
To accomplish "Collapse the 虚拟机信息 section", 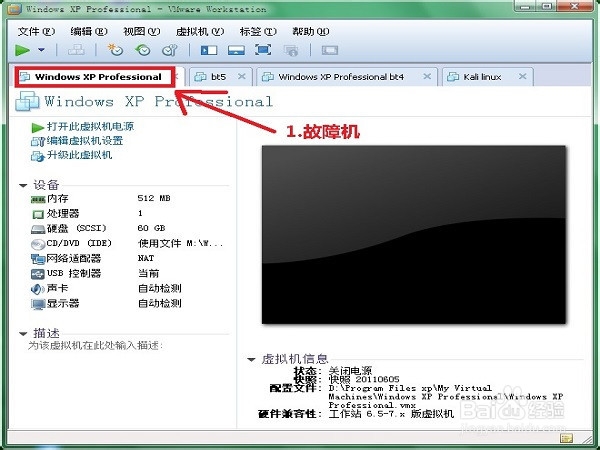I will tap(251, 359).
